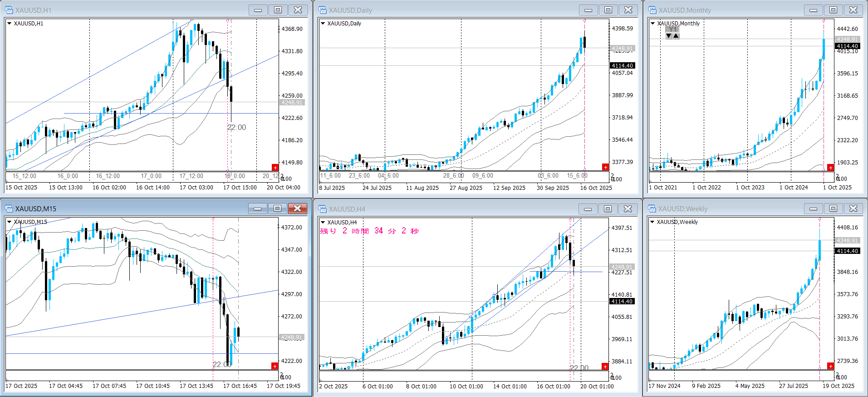Click the red plus icon in Daily chart
The image size is (868, 397).
[605, 167]
